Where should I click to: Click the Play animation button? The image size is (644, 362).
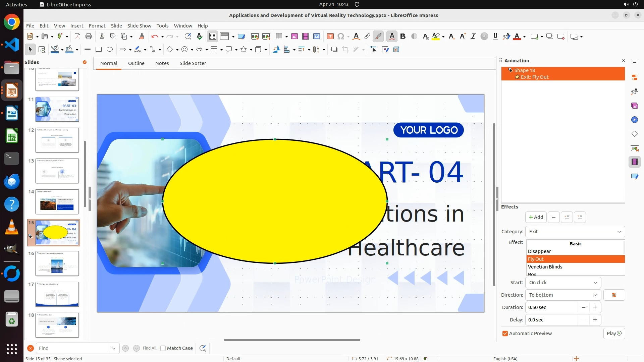614,334
